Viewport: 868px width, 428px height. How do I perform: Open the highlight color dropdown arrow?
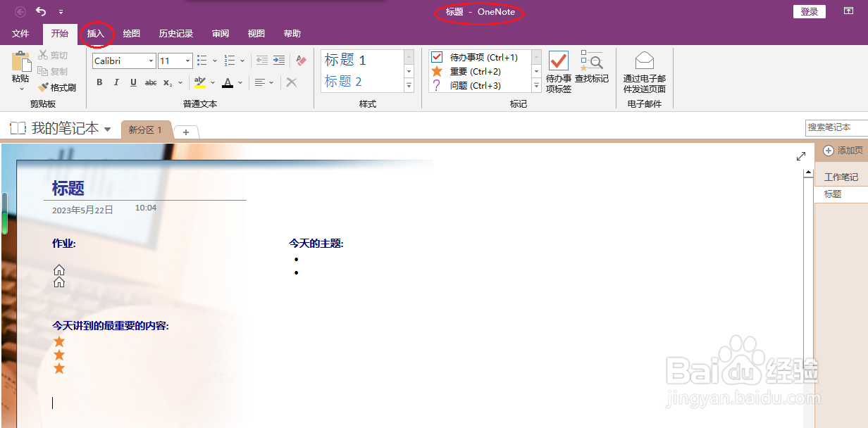tap(213, 82)
